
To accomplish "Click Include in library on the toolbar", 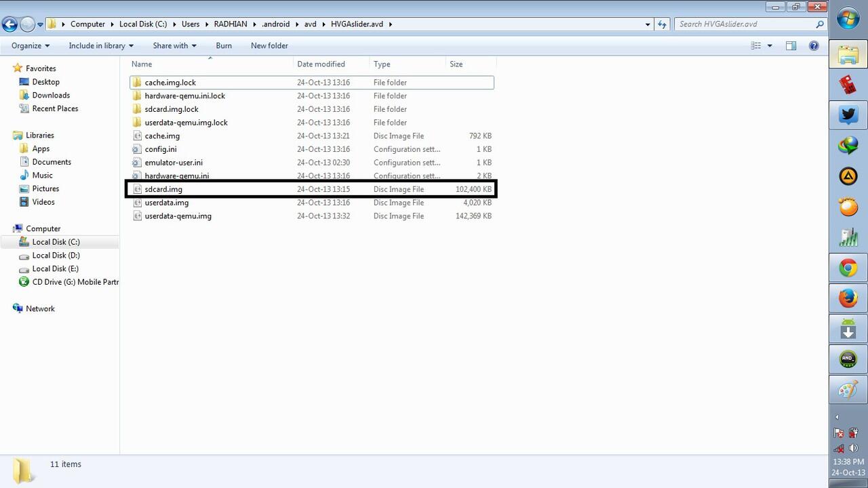I will pos(100,45).
